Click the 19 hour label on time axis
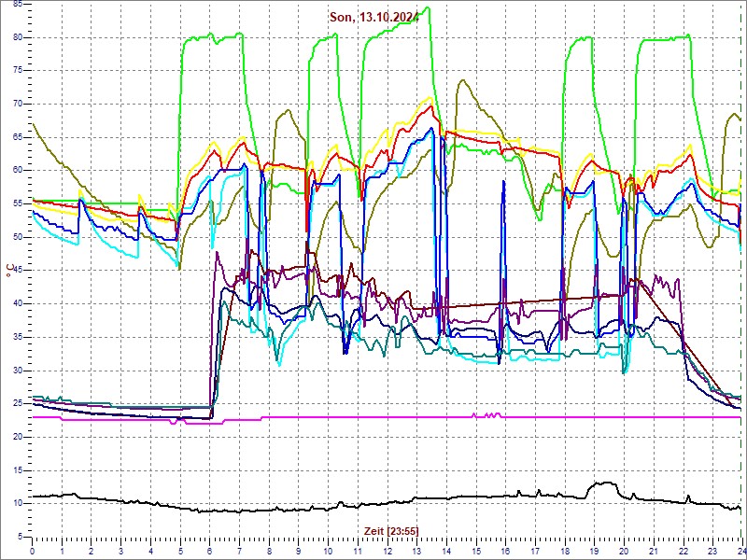Viewport: 747px width, 560px height. coord(594,551)
